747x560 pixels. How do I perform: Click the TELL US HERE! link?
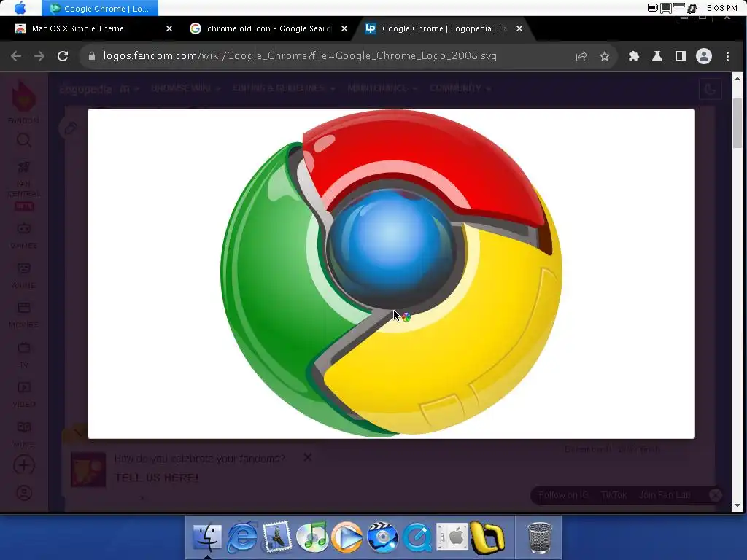tap(157, 478)
